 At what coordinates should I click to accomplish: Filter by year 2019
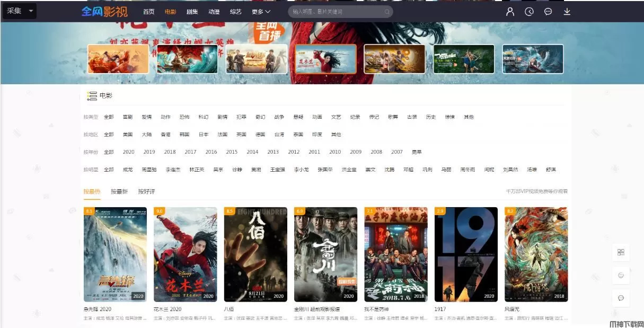(149, 152)
